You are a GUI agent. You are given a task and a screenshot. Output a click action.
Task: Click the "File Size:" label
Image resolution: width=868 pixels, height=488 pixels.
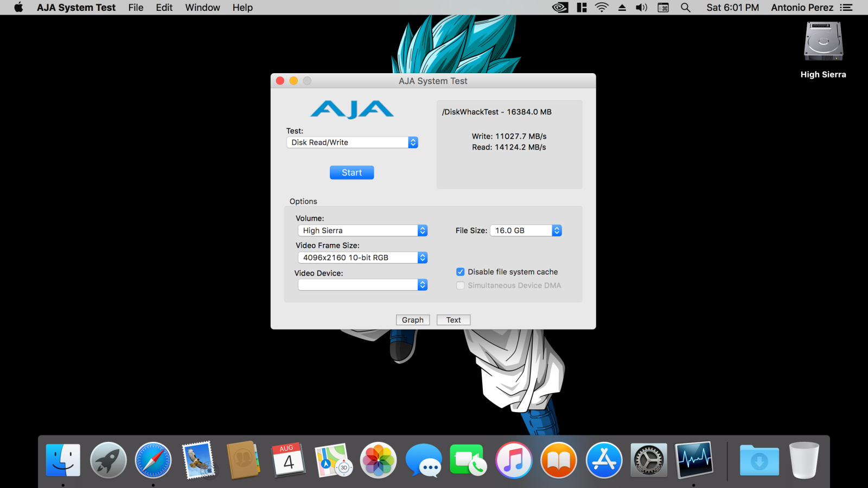click(x=471, y=230)
